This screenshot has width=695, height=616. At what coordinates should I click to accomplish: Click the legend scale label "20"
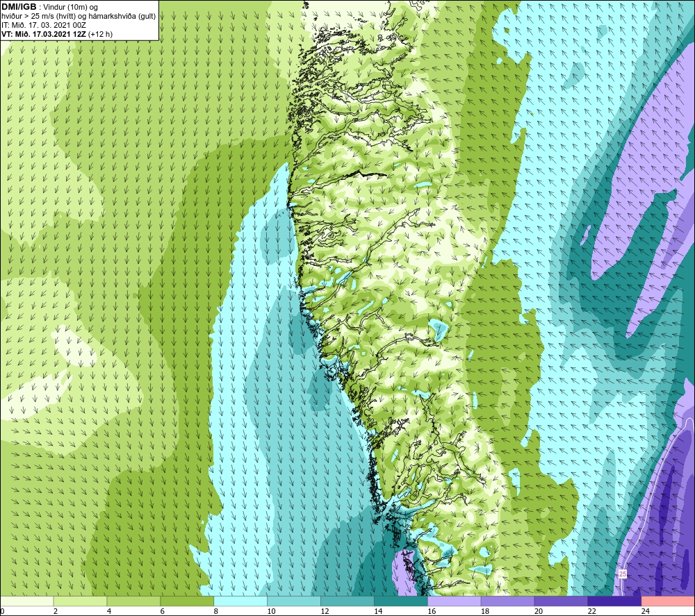pyautogui.click(x=539, y=611)
